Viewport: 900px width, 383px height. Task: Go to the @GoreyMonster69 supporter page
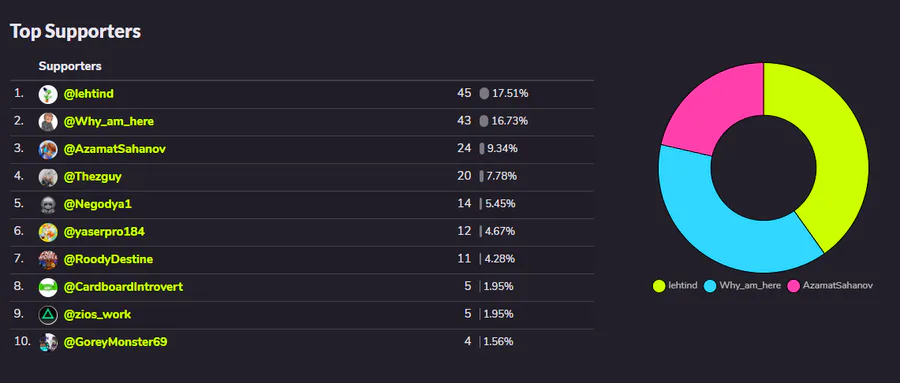[115, 342]
